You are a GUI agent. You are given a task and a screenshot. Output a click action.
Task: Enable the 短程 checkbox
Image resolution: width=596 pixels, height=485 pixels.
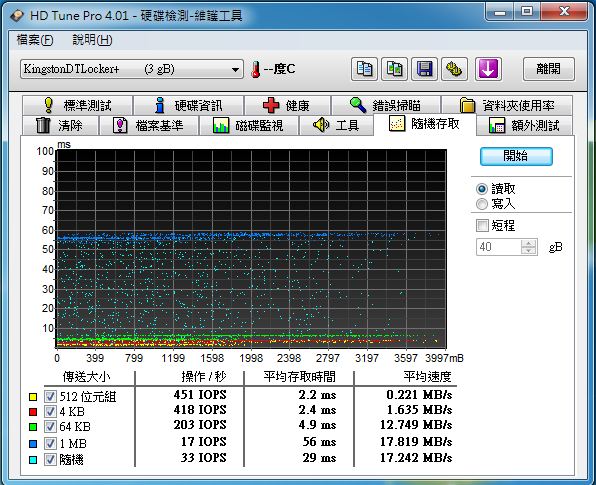pos(482,225)
